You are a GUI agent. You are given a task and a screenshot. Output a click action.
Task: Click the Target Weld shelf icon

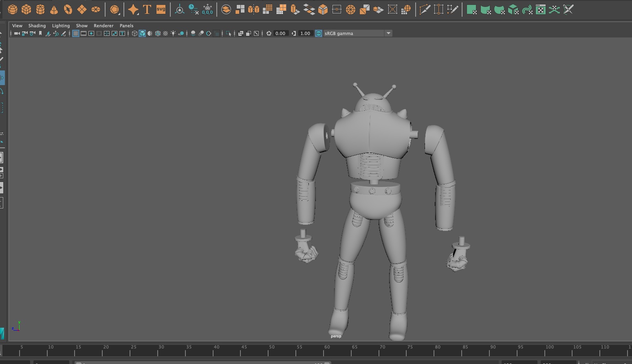pyautogui.click(x=438, y=9)
